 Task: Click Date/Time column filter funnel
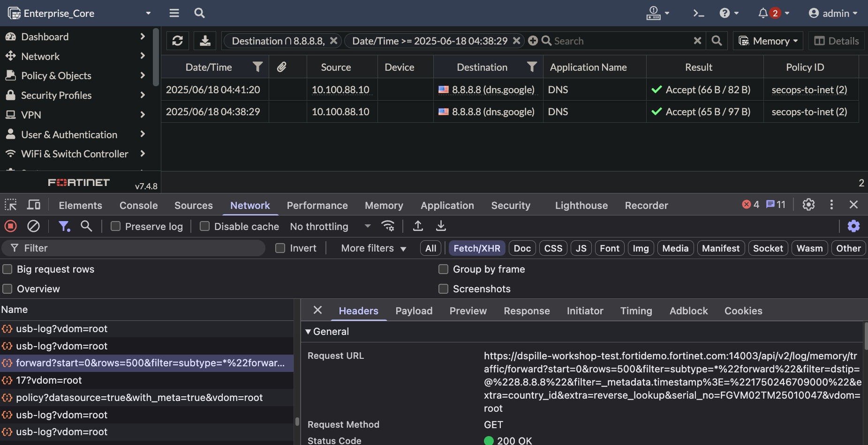click(257, 67)
